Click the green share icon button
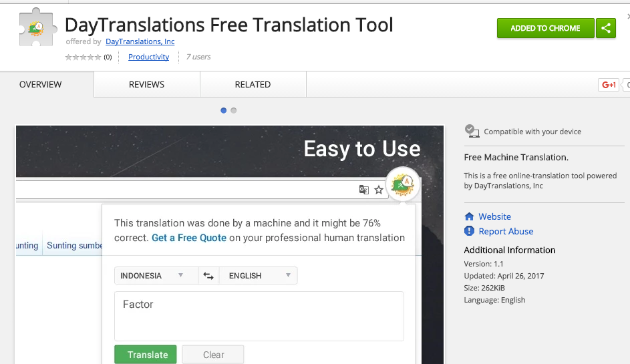This screenshot has height=364, width=630. [606, 28]
